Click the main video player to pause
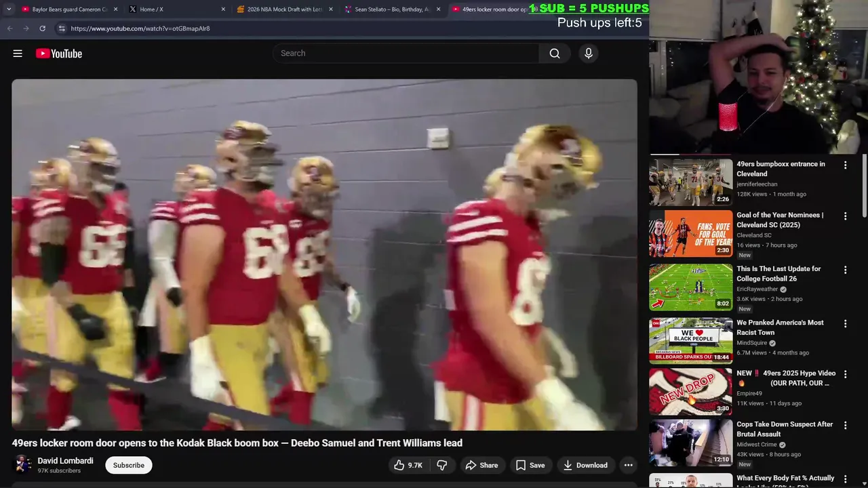The width and height of the screenshot is (868, 488). pyautogui.click(x=324, y=255)
